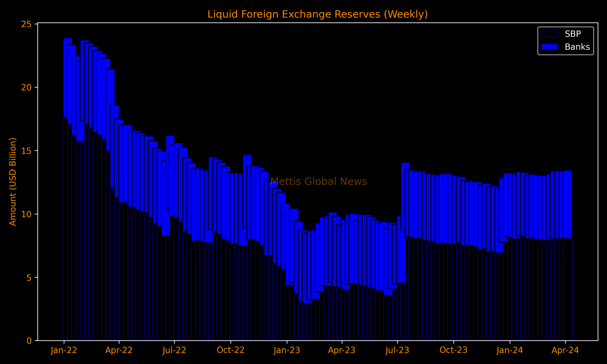
Task: Select the Jul-22 x-axis tick label
Action: pyautogui.click(x=174, y=350)
